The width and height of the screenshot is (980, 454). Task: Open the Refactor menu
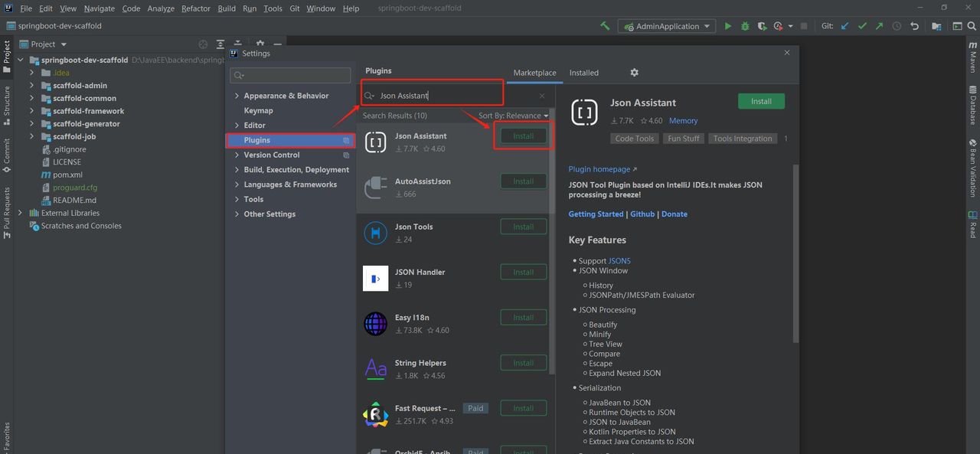tap(196, 8)
